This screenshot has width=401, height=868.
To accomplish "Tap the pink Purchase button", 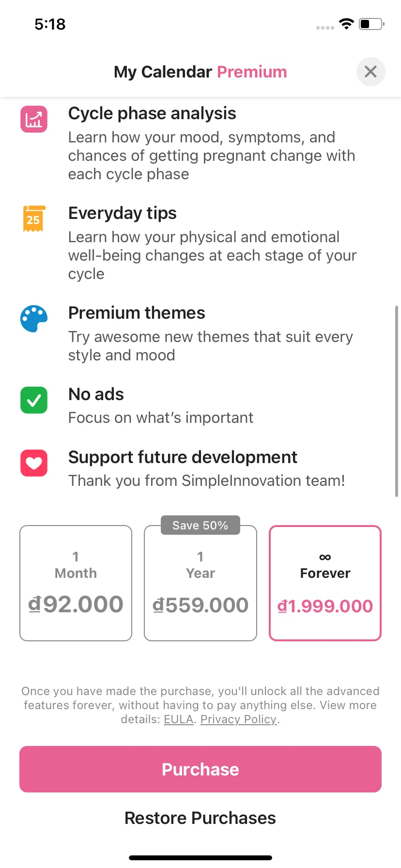I will (200, 769).
